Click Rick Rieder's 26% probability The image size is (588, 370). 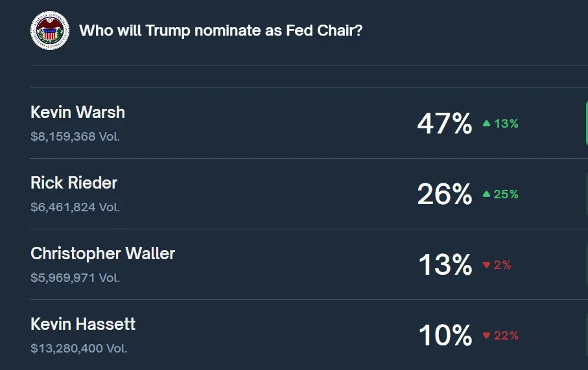(x=445, y=194)
